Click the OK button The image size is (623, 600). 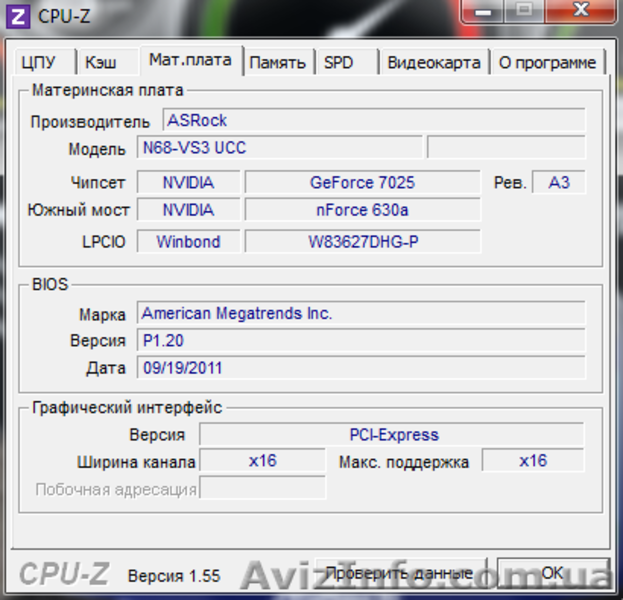[x=553, y=572]
